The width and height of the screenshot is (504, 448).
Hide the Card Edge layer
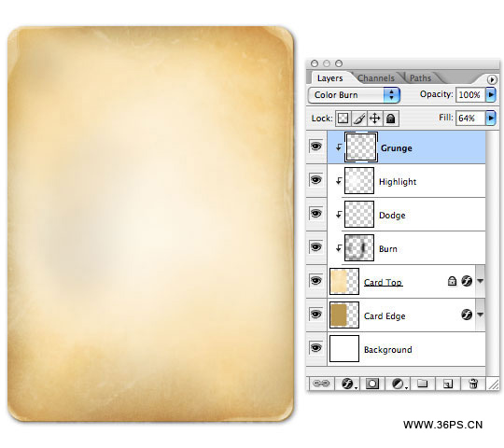316,314
